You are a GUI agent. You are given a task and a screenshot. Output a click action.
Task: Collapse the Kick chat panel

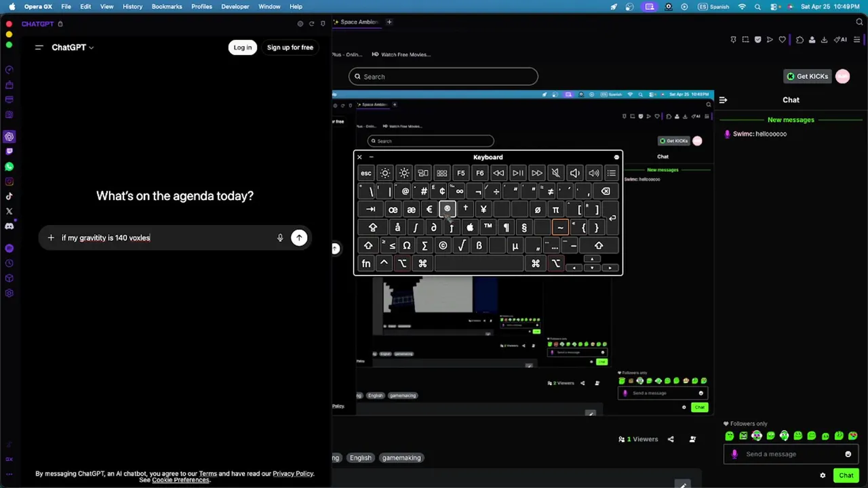click(723, 100)
